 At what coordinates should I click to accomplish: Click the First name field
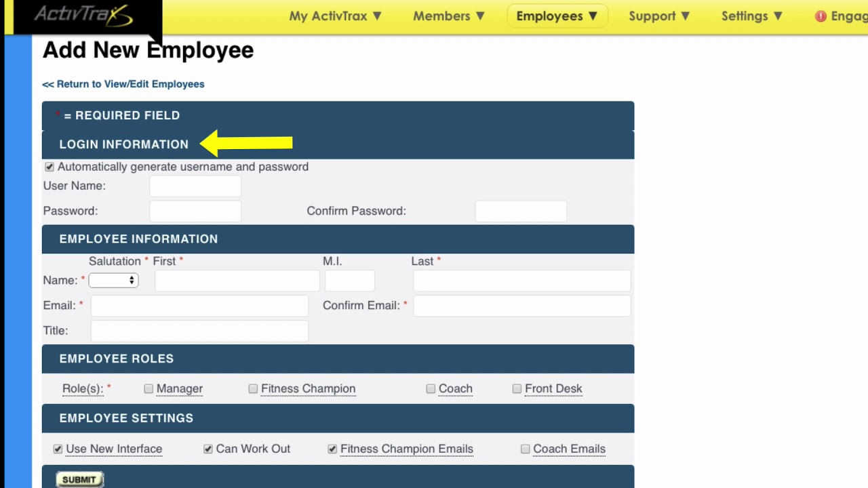pyautogui.click(x=237, y=281)
